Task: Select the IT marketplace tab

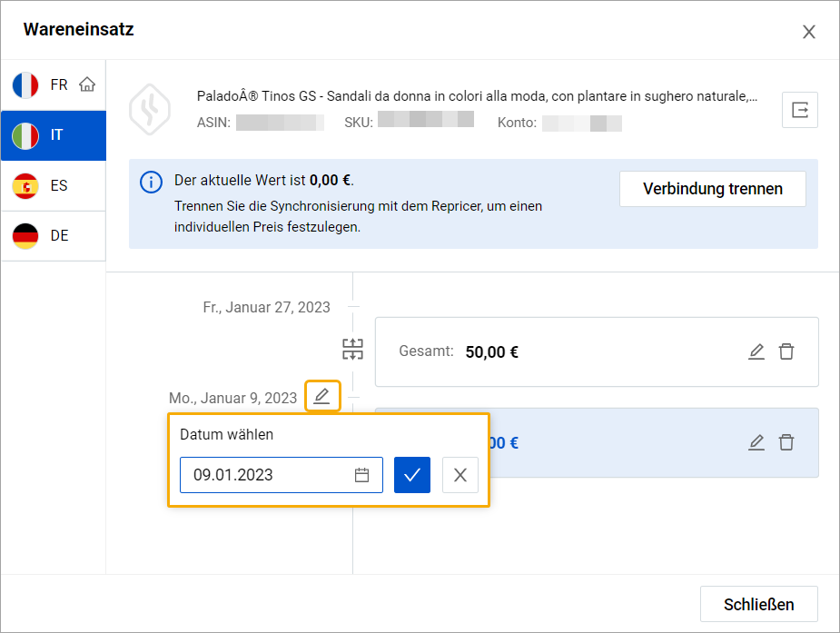Action: pos(53,135)
